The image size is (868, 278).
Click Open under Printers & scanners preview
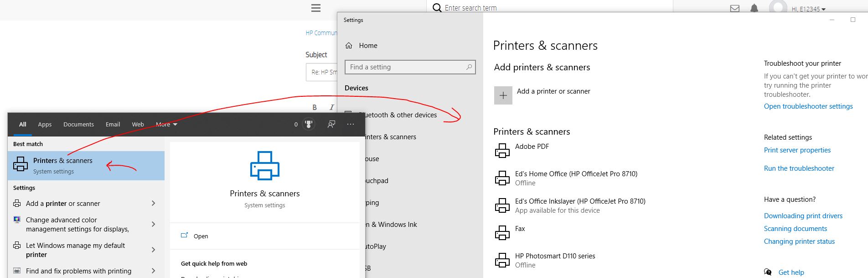(x=201, y=236)
